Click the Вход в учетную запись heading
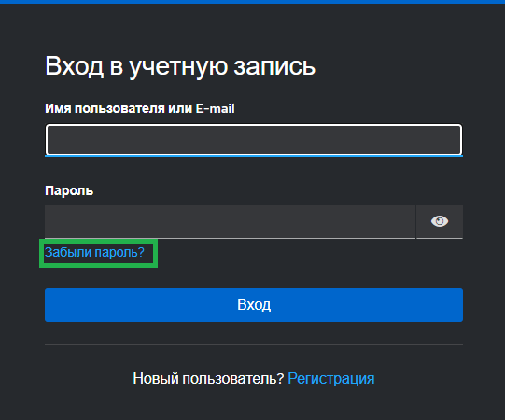505x420 pixels. (180, 66)
